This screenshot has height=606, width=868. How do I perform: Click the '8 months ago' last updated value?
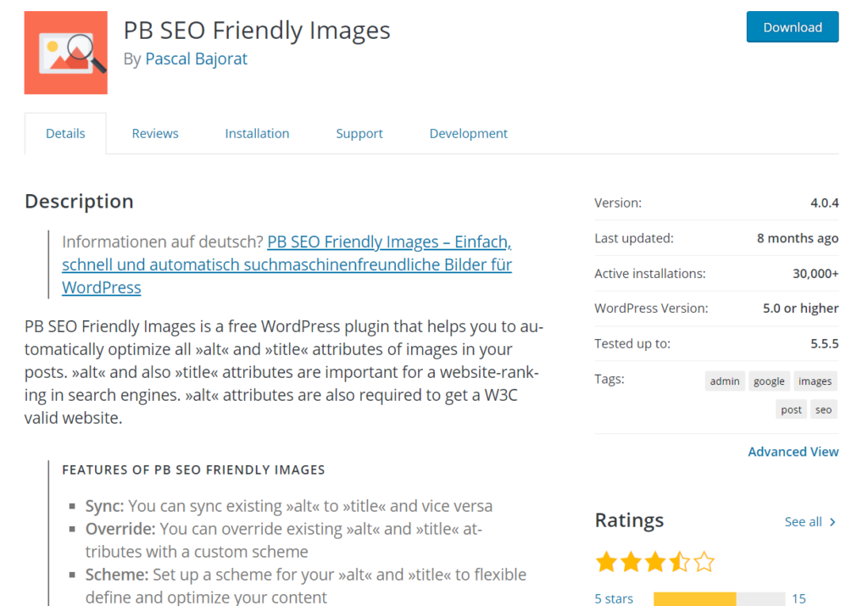(798, 238)
